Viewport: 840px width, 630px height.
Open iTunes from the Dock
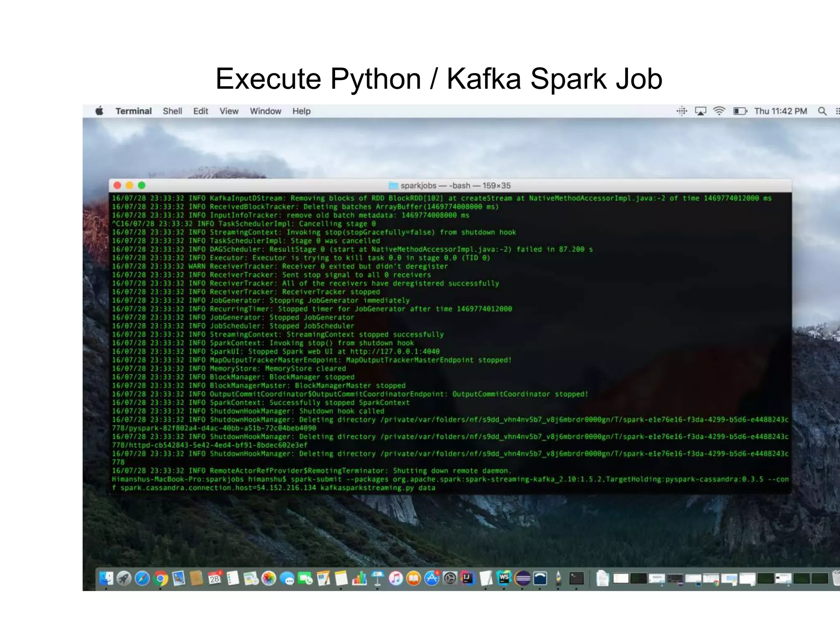click(395, 578)
